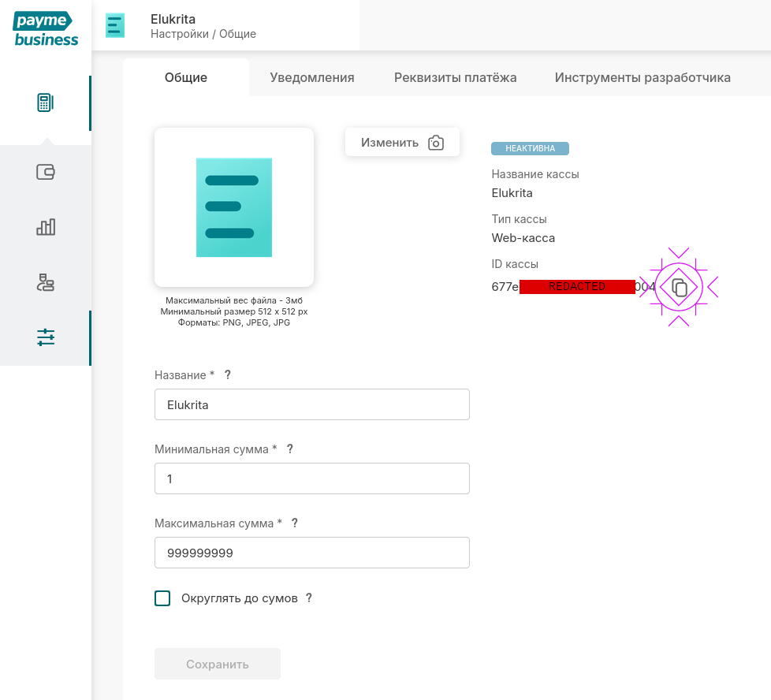The image size is (771, 700).
Task: Click the НЕАКТИВНА status badge
Action: click(x=530, y=148)
